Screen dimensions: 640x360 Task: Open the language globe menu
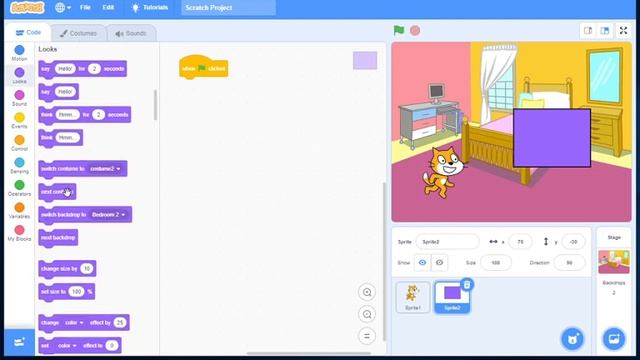tap(63, 8)
